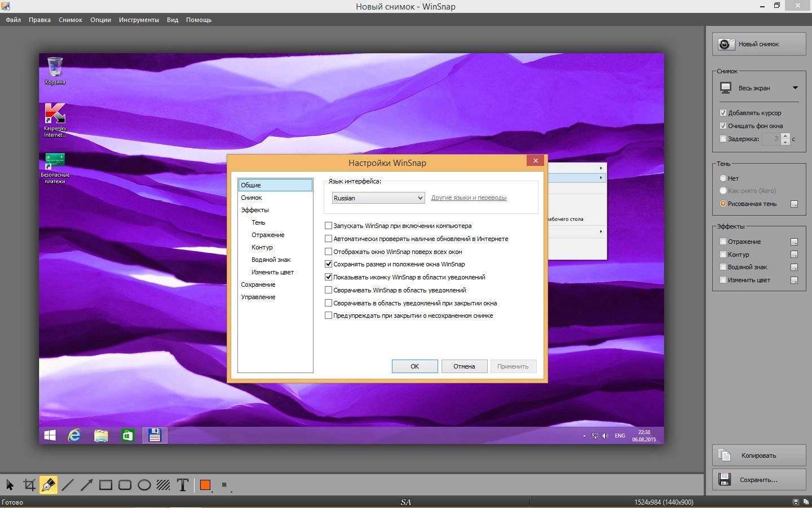Image resolution: width=812 pixels, height=508 pixels.
Task: Enable Водяной знак effect checkbox
Action: [x=723, y=267]
